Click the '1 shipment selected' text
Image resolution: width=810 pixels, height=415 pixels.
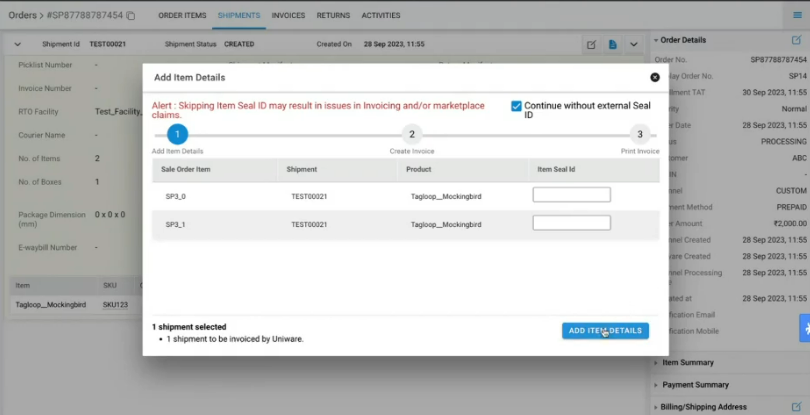pyautogui.click(x=189, y=327)
